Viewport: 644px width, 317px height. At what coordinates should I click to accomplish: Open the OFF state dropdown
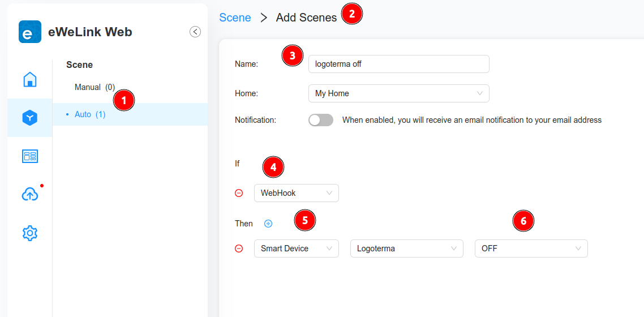pyautogui.click(x=531, y=249)
